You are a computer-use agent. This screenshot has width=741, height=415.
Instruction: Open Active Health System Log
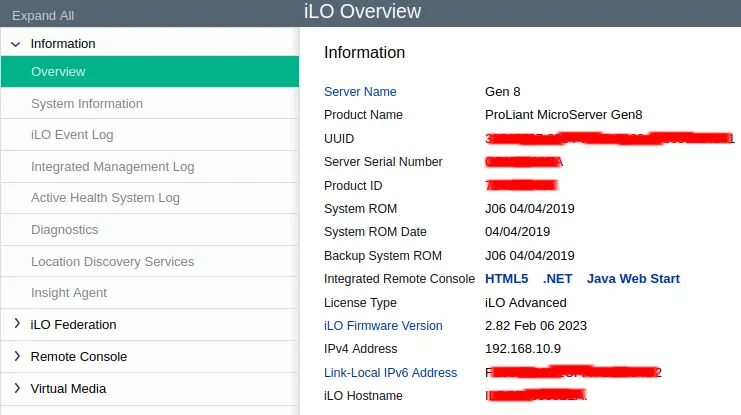(150, 198)
